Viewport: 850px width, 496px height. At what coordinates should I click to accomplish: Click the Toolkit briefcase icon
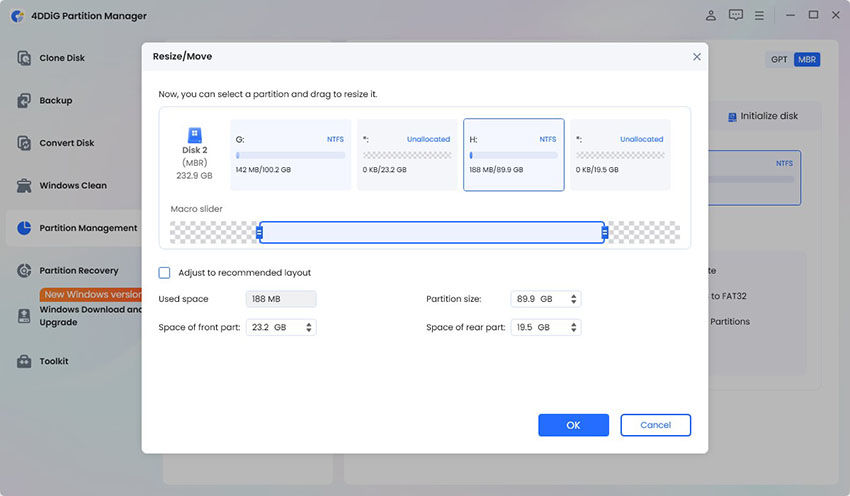point(24,361)
